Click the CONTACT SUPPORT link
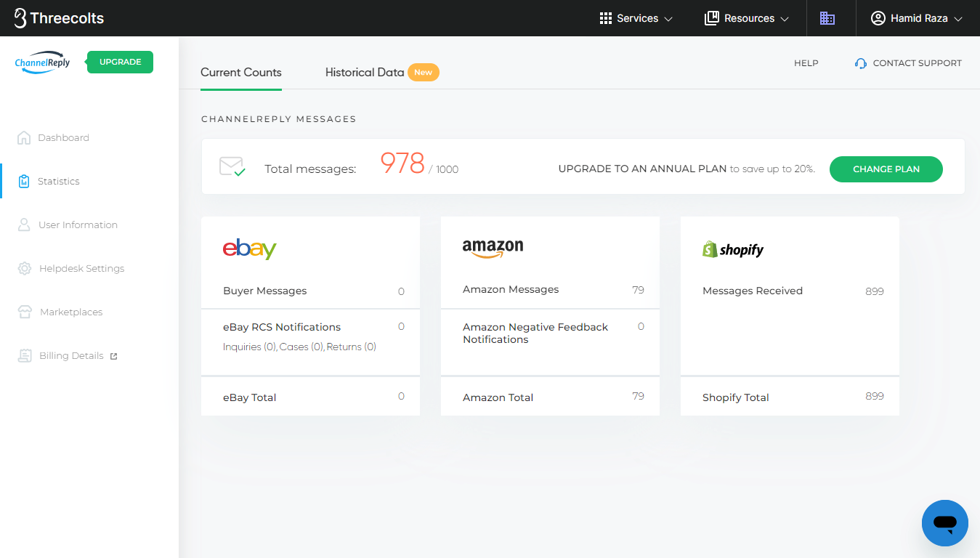 tap(918, 63)
